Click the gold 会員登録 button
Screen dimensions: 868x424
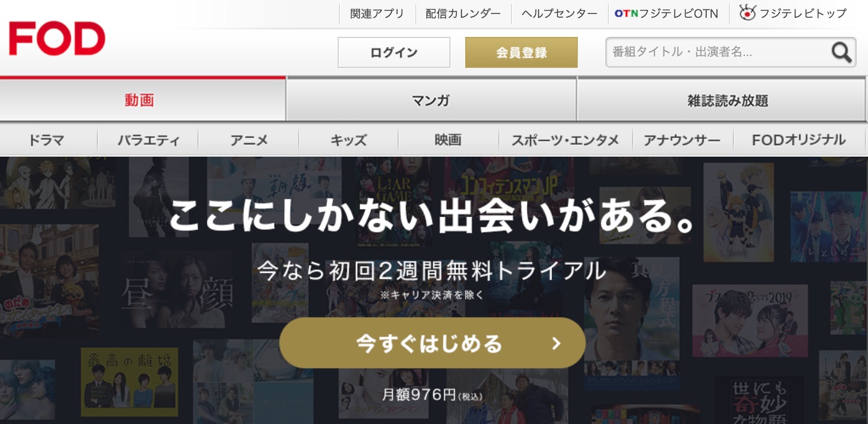point(521,53)
